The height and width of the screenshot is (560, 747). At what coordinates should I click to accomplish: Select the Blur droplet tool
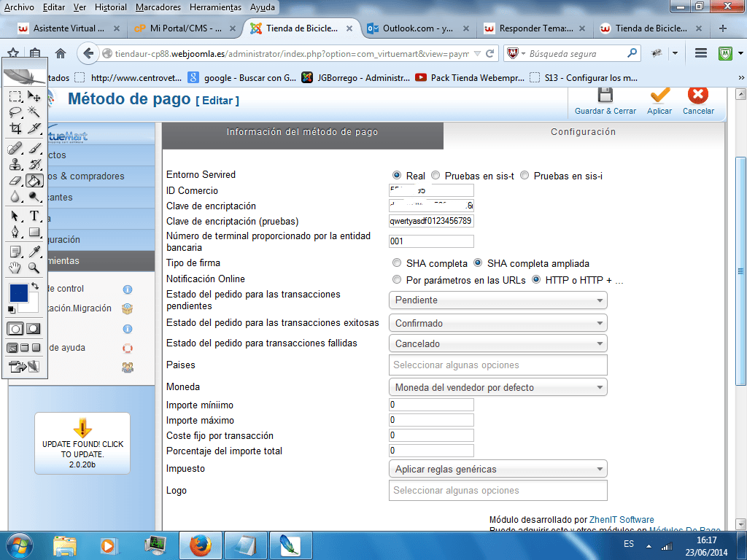[x=15, y=196]
